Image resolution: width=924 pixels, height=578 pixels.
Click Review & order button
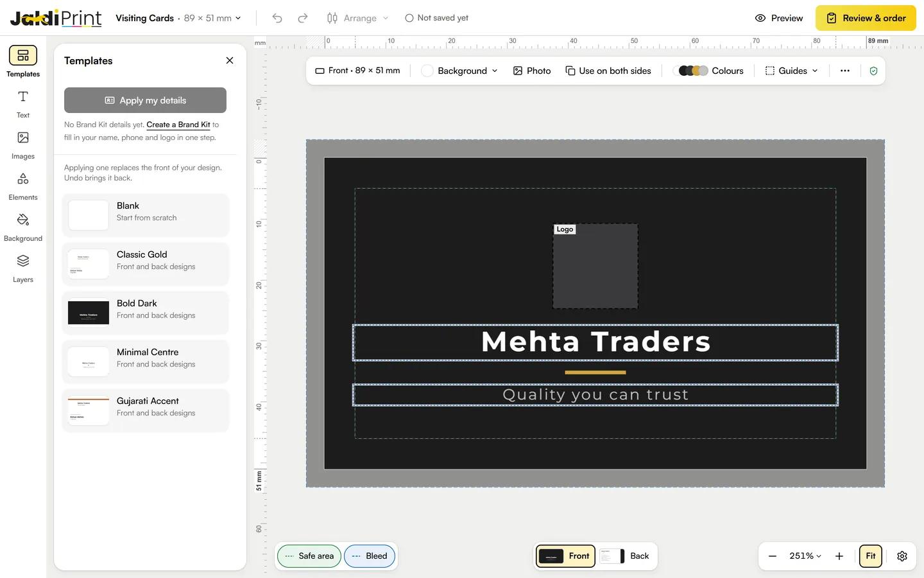[866, 18]
